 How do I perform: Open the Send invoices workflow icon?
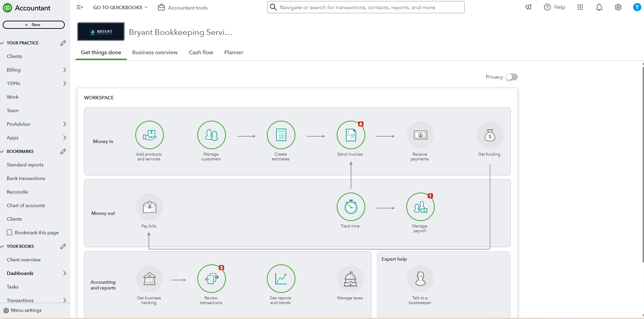tap(351, 135)
